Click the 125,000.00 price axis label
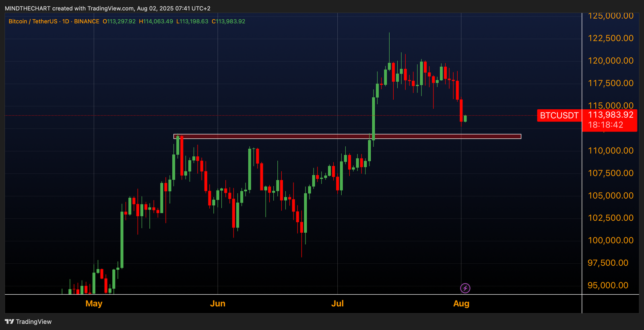The width and height of the screenshot is (644, 330). pos(611,16)
